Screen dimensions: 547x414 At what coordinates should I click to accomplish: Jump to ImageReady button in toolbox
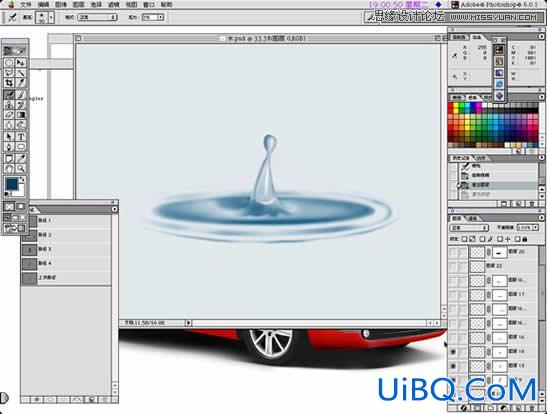click(x=15, y=229)
